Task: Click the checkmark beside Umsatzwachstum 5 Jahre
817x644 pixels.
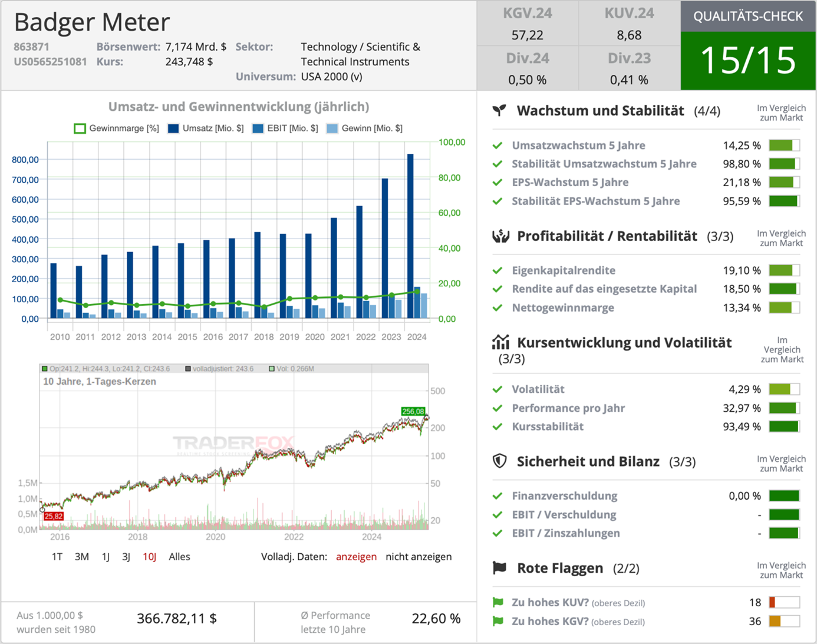Action: point(498,146)
